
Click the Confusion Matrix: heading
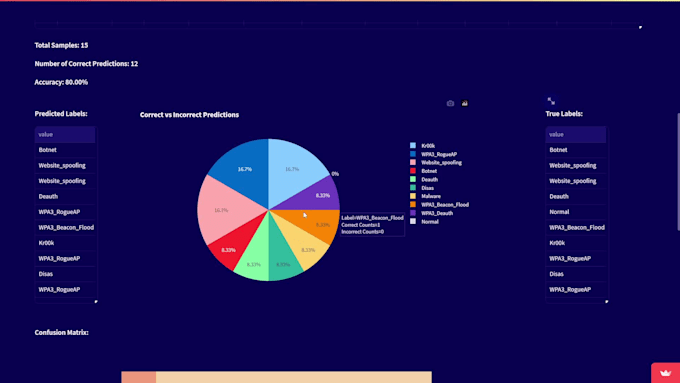[62, 333]
